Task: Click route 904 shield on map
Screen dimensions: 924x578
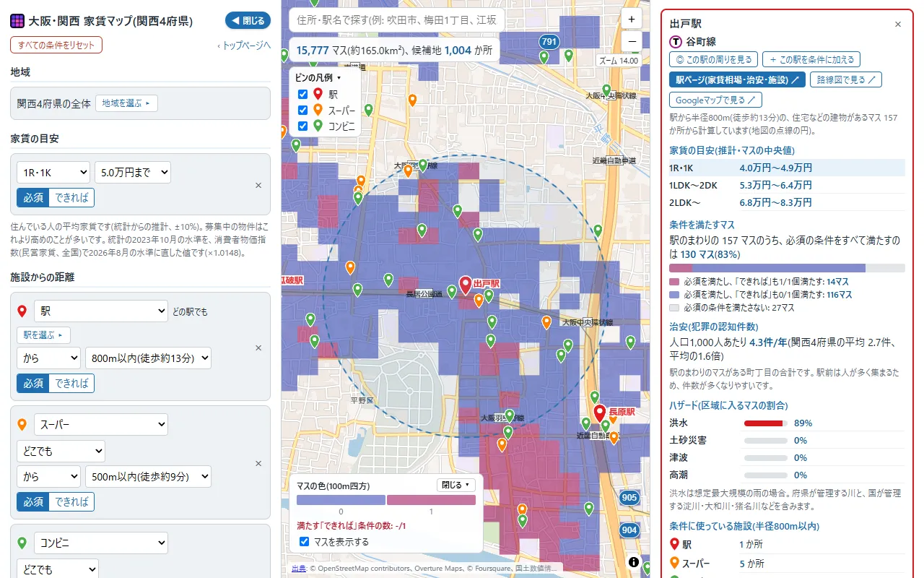Action: coord(629,530)
